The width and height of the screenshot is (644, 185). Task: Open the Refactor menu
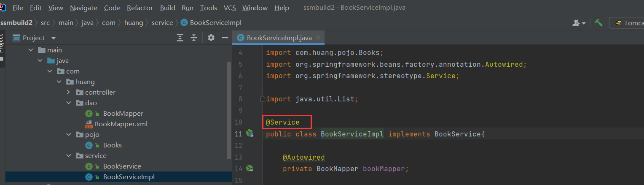[x=140, y=8]
